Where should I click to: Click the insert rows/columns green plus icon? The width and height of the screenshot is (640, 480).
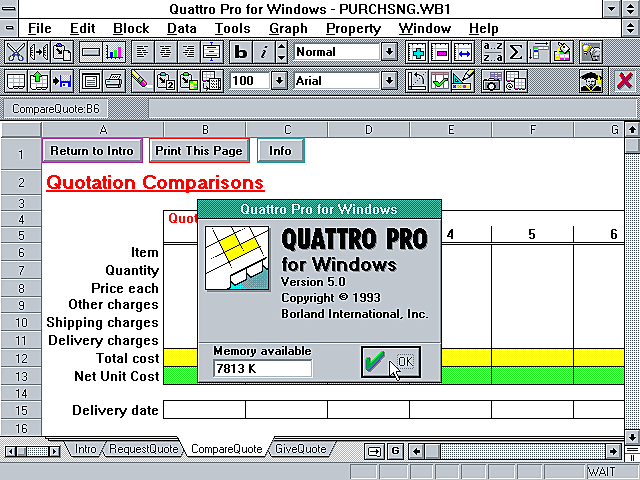[x=417, y=52]
